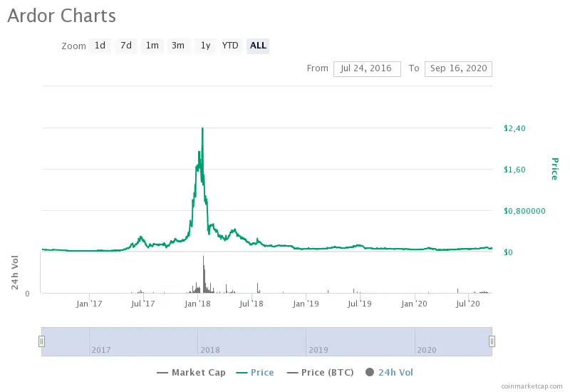Click the 2017 section of the navigator
Viewport: 570px width, 392px height.
coord(144,341)
